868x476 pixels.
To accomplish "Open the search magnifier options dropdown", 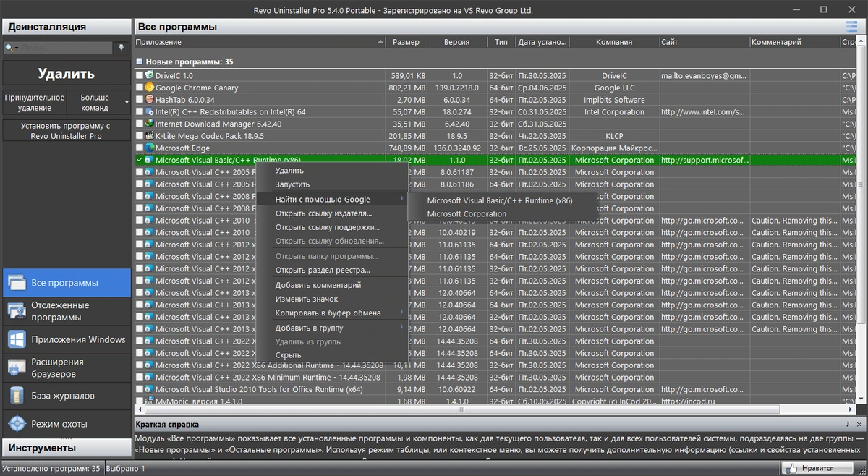I will click(x=12, y=48).
